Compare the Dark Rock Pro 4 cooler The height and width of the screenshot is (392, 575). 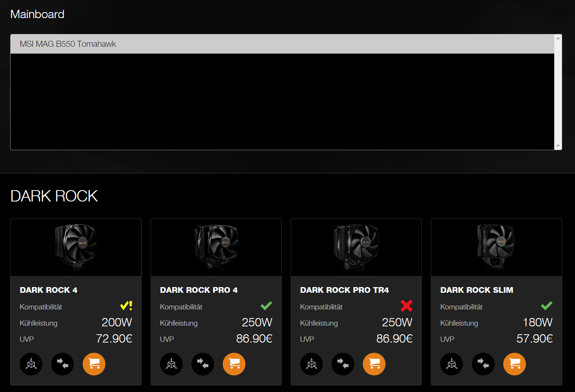click(203, 364)
